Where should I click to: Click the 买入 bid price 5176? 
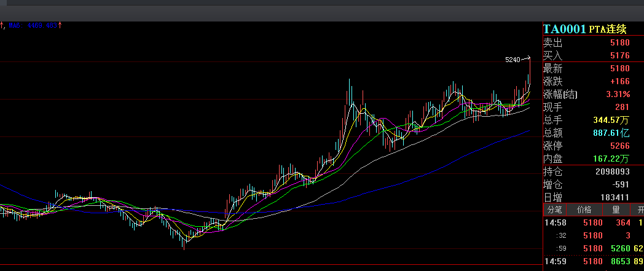click(620, 56)
